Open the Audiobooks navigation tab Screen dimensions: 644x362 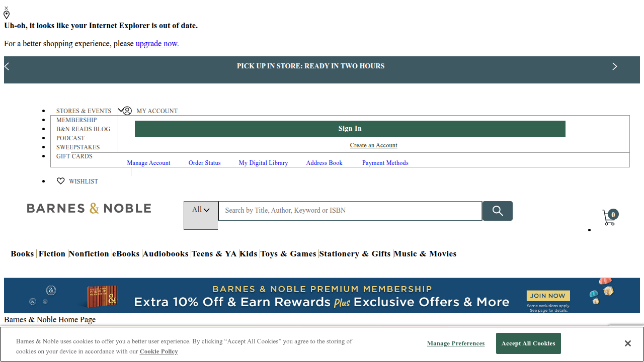coord(166,254)
